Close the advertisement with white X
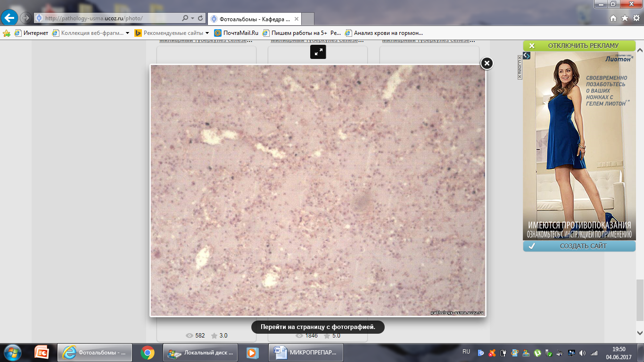Viewport: 644px width, 362px height. pyautogui.click(x=532, y=46)
